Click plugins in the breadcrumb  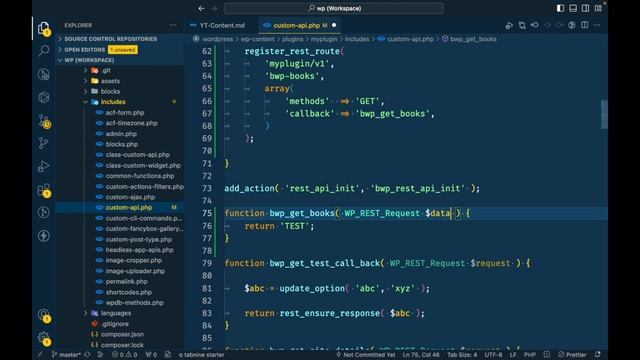click(293, 39)
